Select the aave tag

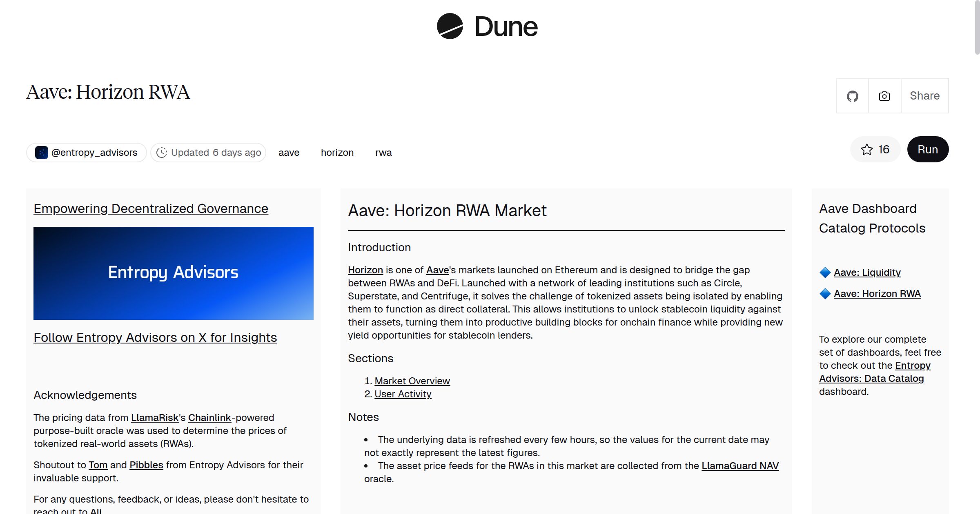coord(289,153)
